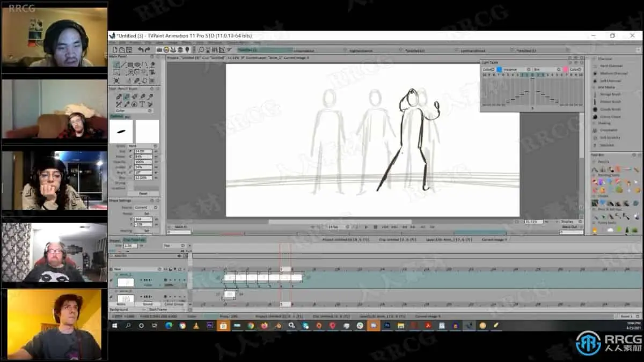Toggle the right Color option in Light Table
This screenshot has width=644, height=362.
pos(575,70)
